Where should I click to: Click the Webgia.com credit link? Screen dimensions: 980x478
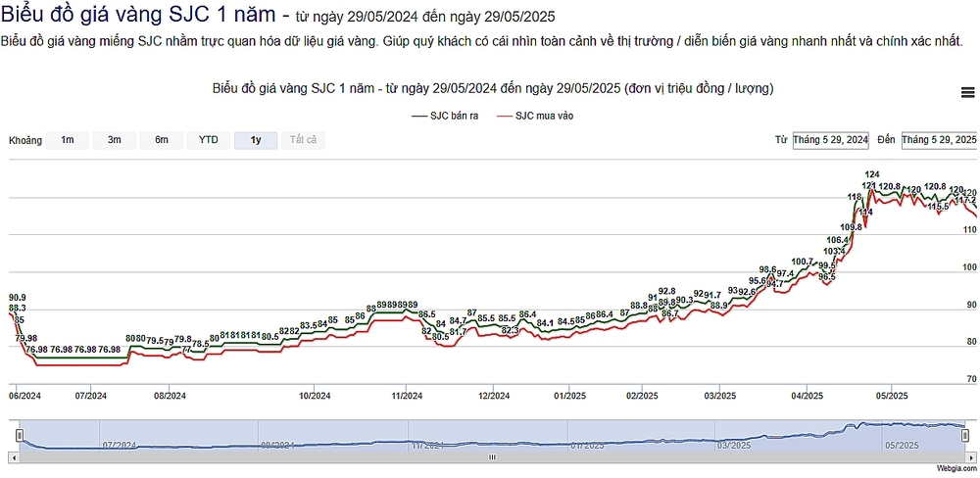[x=956, y=468]
